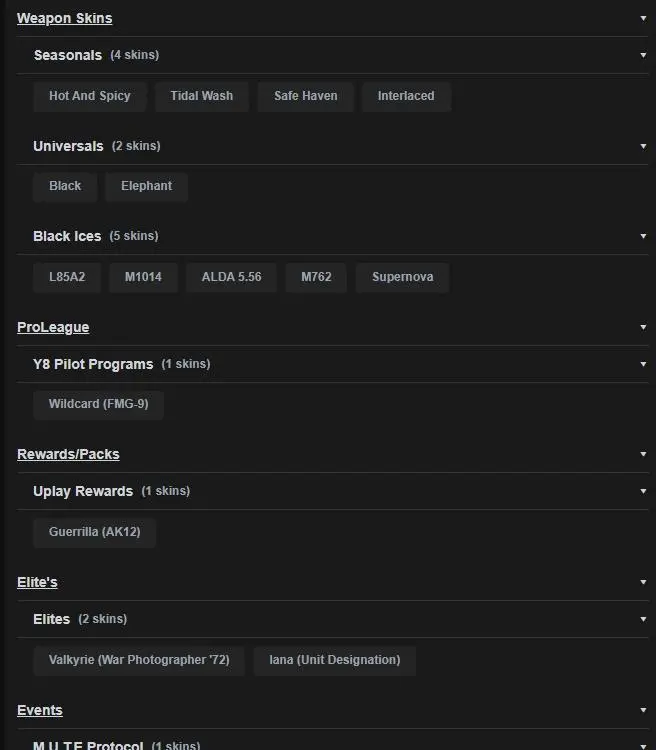Open the Weapon Skins heading link
Screen dimensions: 656x750
pos(64,18)
